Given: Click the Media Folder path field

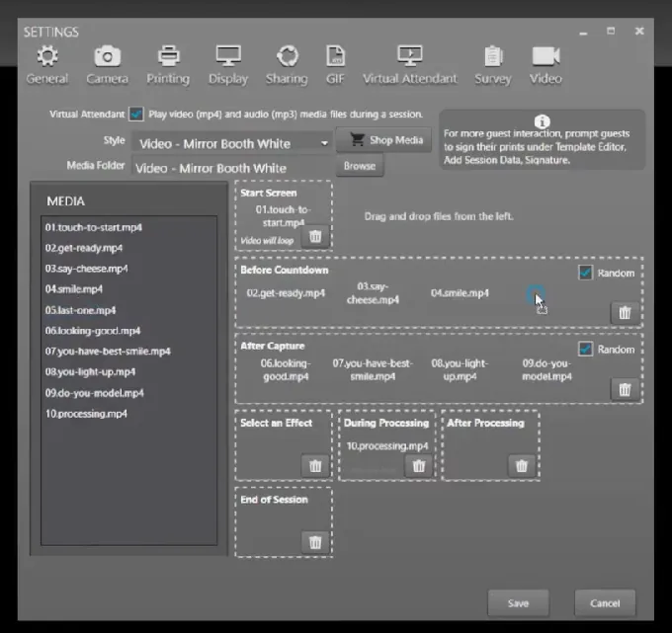Looking at the screenshot, I should pyautogui.click(x=233, y=168).
